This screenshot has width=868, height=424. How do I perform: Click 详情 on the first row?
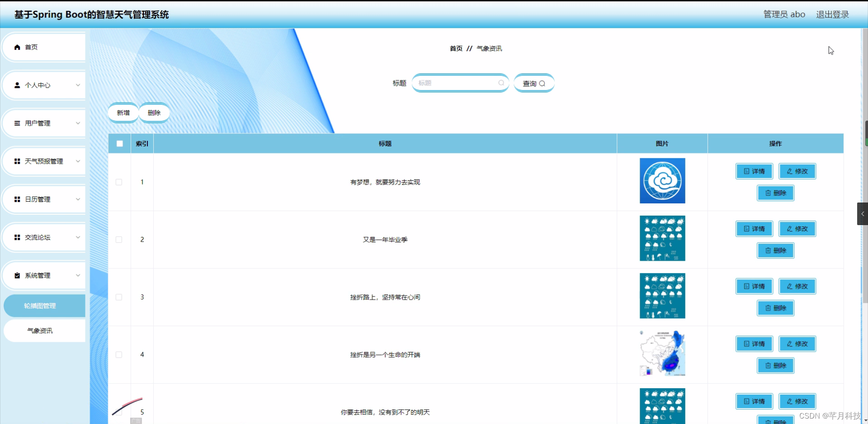754,171
